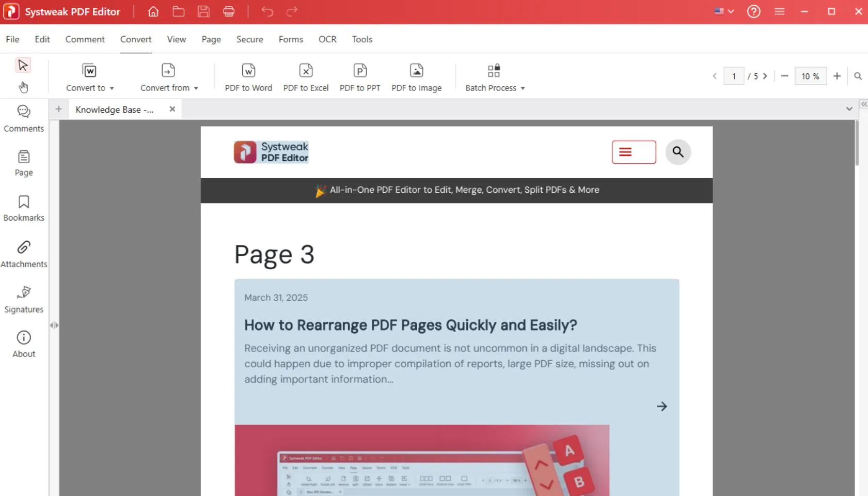Open a new document tab
The width and height of the screenshot is (868, 496).
point(58,109)
